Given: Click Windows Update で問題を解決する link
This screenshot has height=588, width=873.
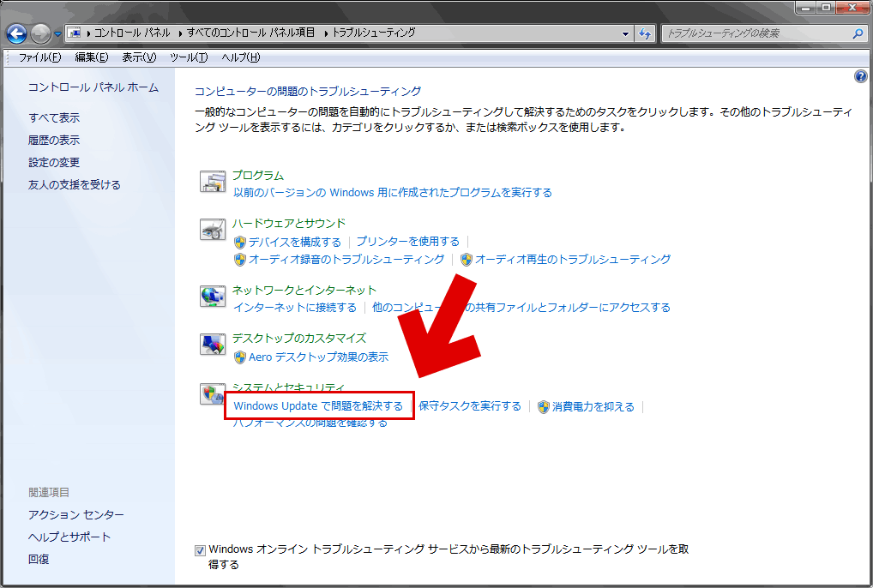Looking at the screenshot, I should coord(318,406).
